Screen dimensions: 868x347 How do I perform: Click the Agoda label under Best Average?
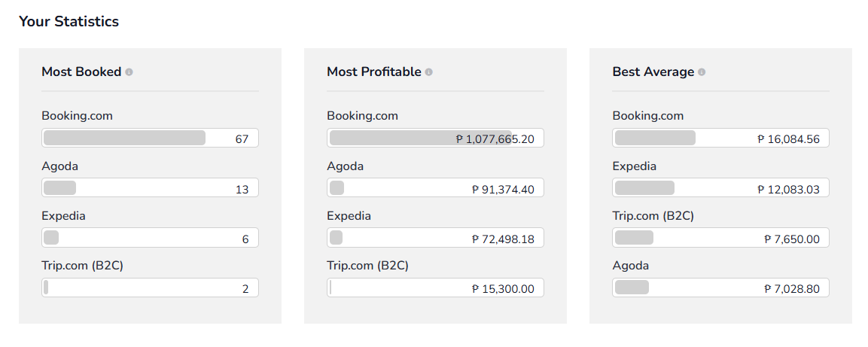tap(631, 266)
